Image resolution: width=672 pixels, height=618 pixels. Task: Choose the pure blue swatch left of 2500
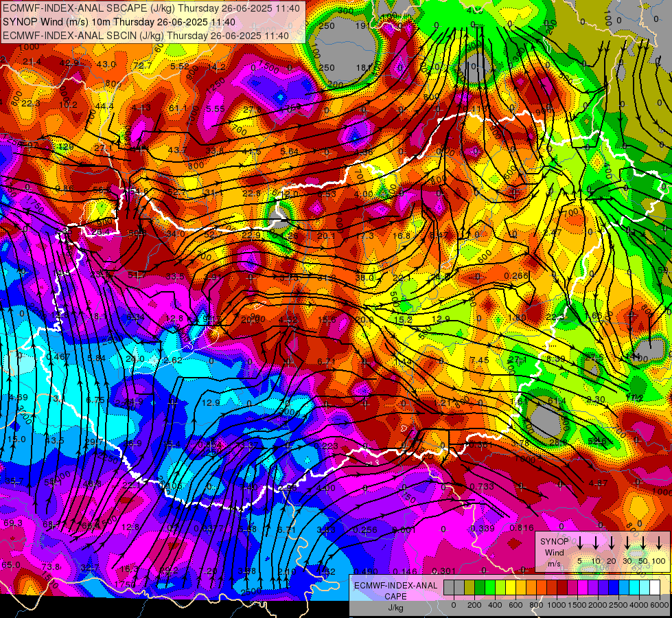[x=613, y=588]
